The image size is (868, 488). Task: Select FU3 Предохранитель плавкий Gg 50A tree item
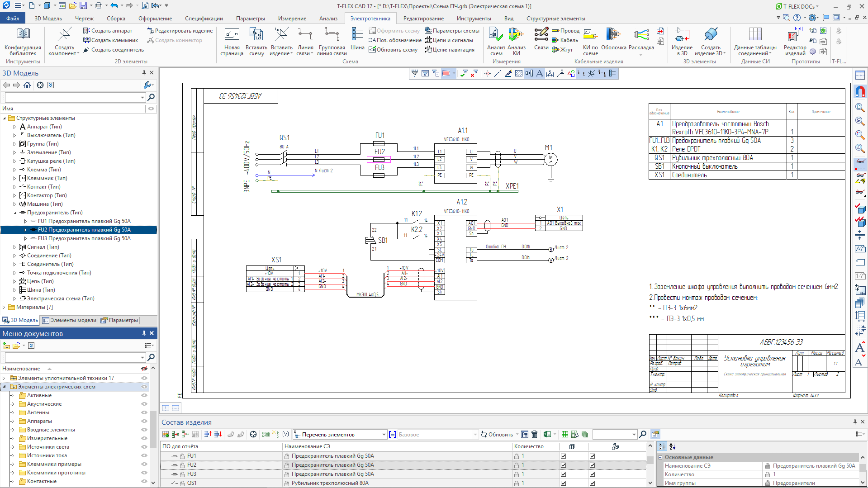(84, 238)
